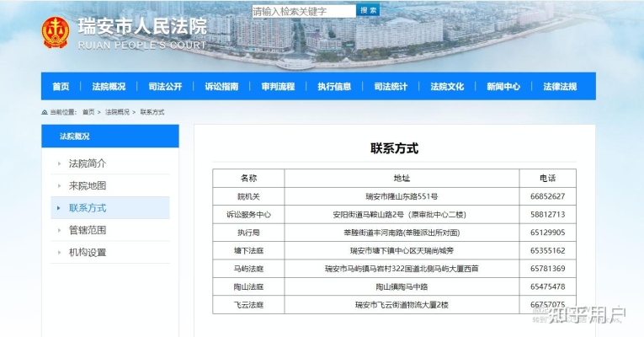Click the 执行局 table cell
This screenshot has height=337, width=644.
(x=248, y=233)
